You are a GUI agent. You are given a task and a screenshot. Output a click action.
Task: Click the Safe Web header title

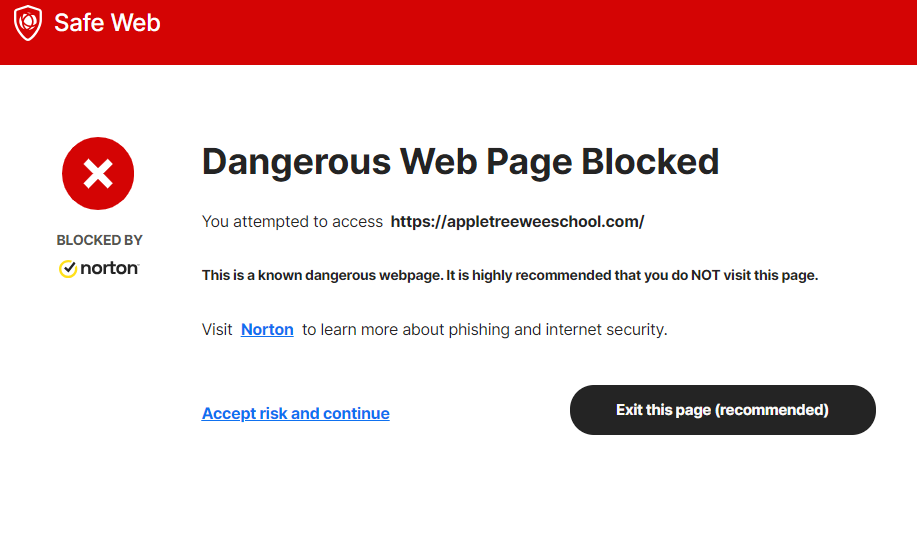[107, 23]
